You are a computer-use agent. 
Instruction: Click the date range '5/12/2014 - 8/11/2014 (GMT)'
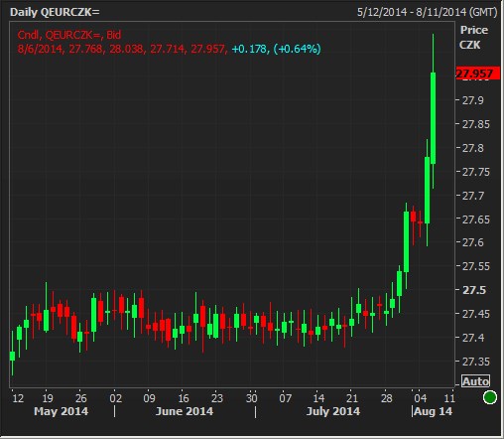coord(427,12)
